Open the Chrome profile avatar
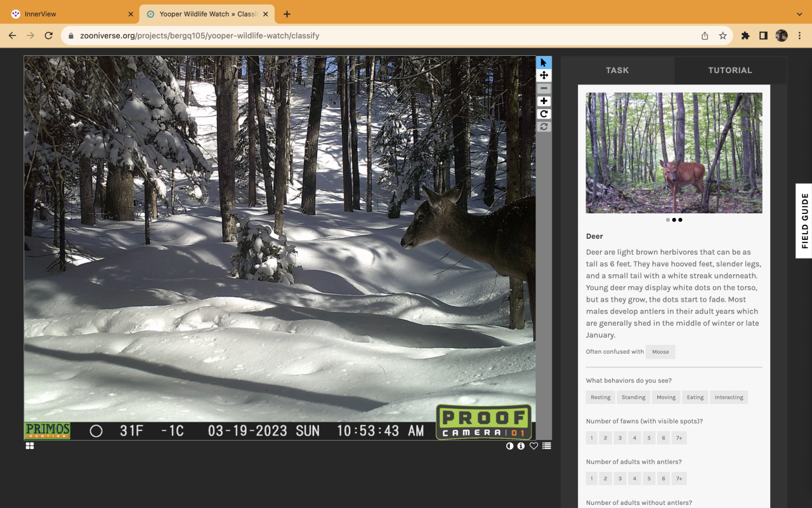Screen dimensions: 812x508 [x=782, y=36]
